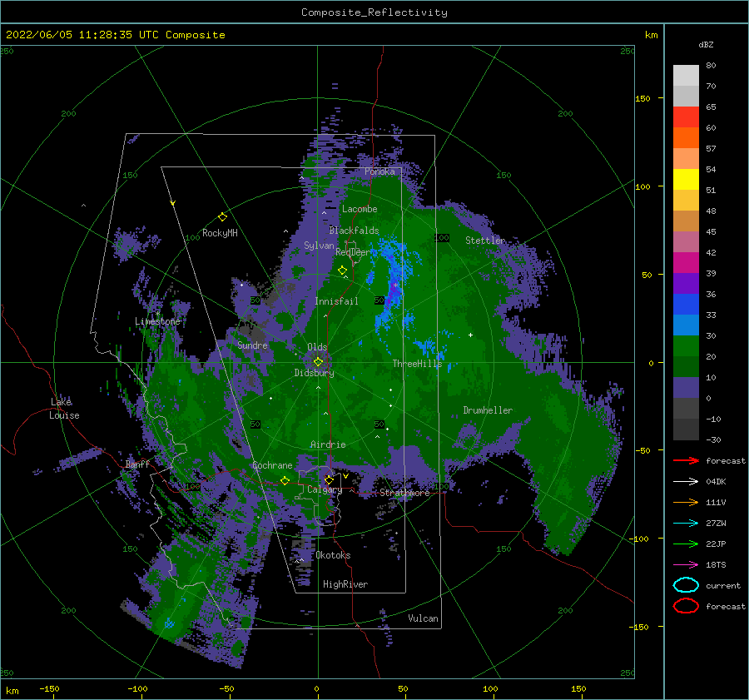Click the Blackfalds city label
The height and width of the screenshot is (700, 749).
(x=354, y=231)
